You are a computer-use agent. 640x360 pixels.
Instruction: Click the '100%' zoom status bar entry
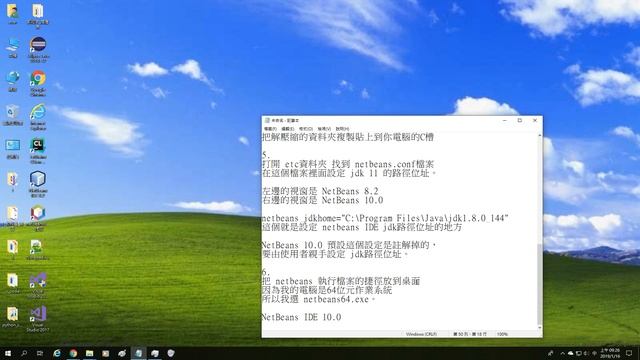tap(502, 334)
